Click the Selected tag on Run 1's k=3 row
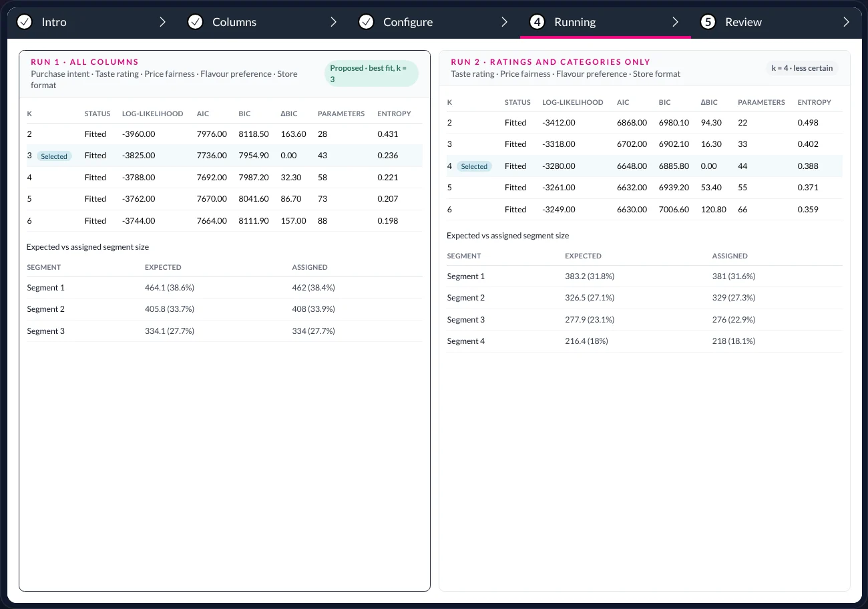The image size is (868, 609). (54, 156)
